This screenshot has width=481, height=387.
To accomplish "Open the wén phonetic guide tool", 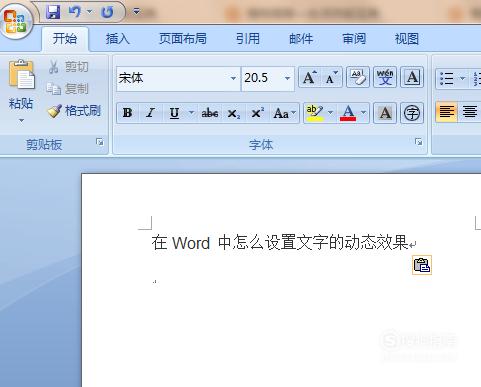I will [385, 77].
